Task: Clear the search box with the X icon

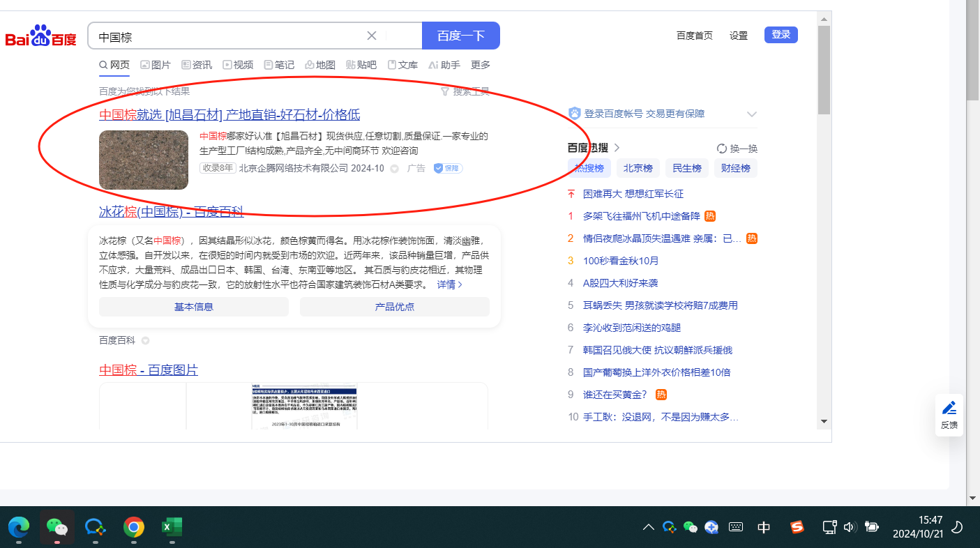Action: (372, 36)
